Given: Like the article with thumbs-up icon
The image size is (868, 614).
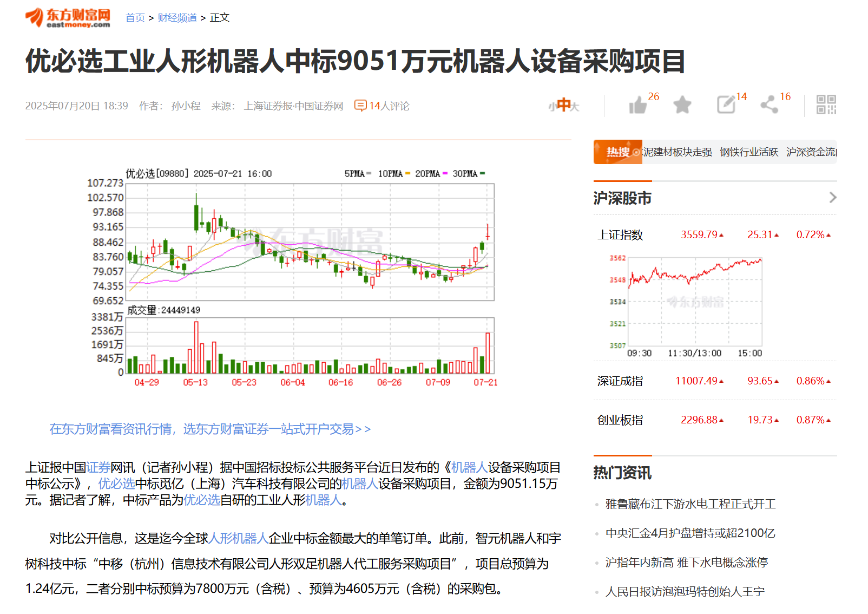Looking at the screenshot, I should tap(638, 105).
